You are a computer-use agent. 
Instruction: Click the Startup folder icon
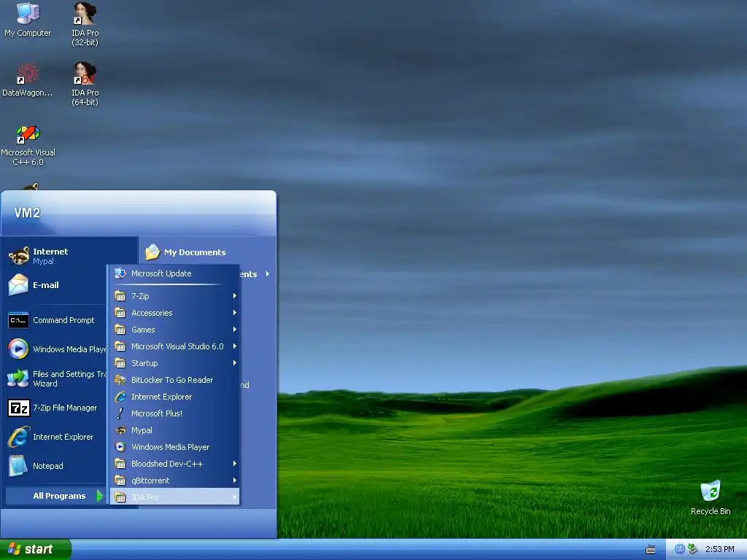[120, 363]
